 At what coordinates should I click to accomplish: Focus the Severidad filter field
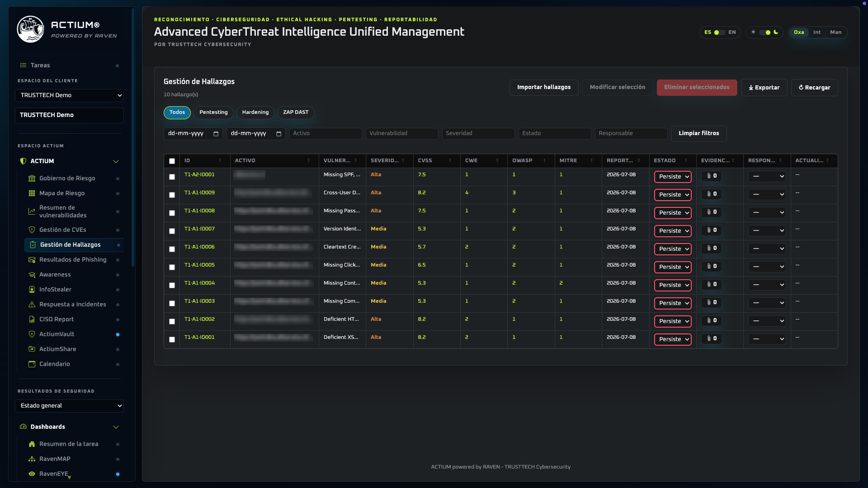pyautogui.click(x=478, y=134)
